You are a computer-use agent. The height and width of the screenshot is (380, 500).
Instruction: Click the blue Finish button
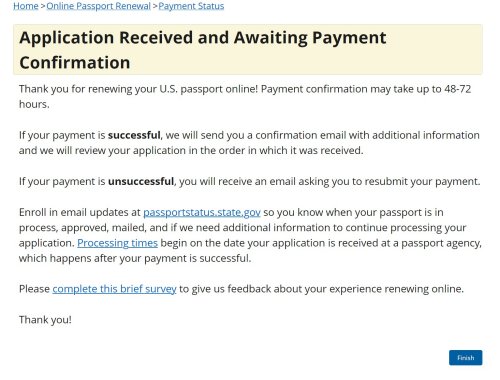[465, 358]
